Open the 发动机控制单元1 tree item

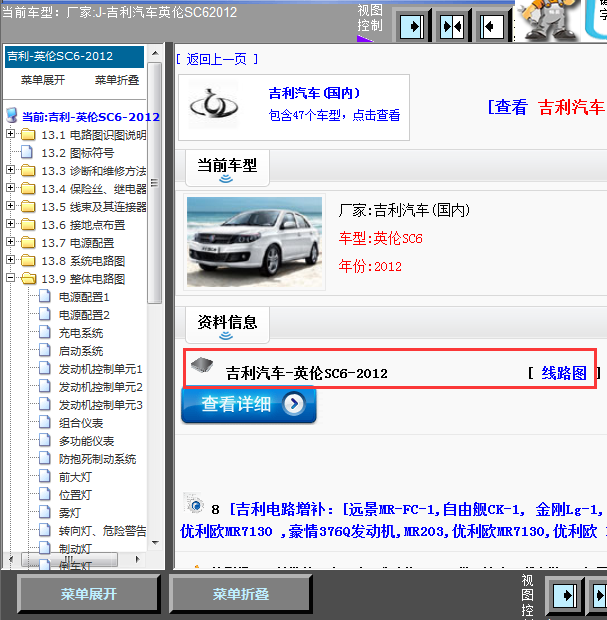[x=100, y=369]
